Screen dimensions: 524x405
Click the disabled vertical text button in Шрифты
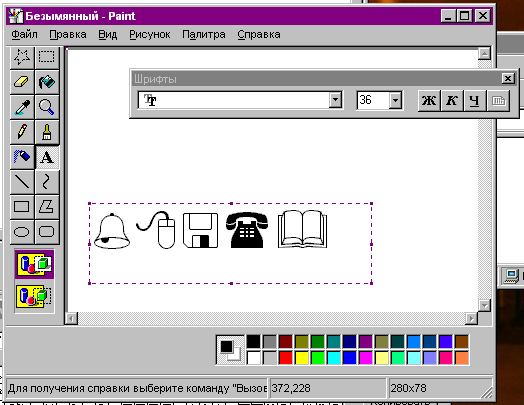498,100
